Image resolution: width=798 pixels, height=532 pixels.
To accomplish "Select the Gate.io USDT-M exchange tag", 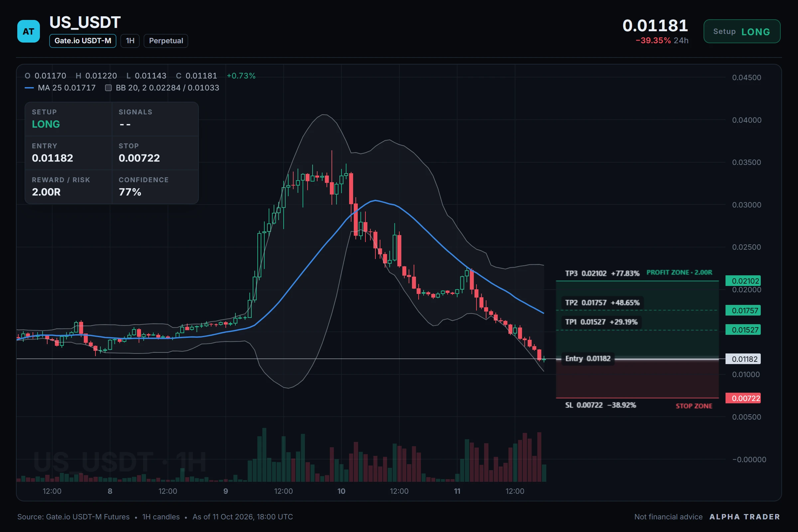I will pos(83,41).
